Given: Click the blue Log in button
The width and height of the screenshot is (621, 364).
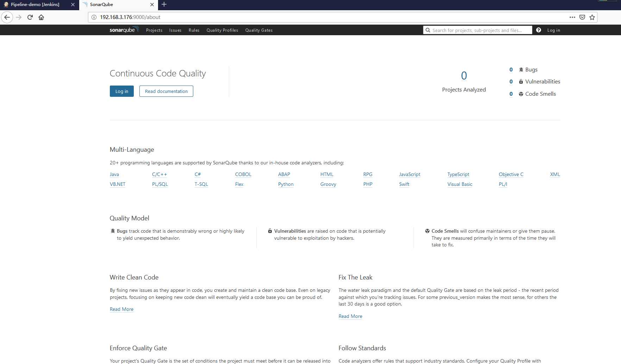Looking at the screenshot, I should 122,91.
